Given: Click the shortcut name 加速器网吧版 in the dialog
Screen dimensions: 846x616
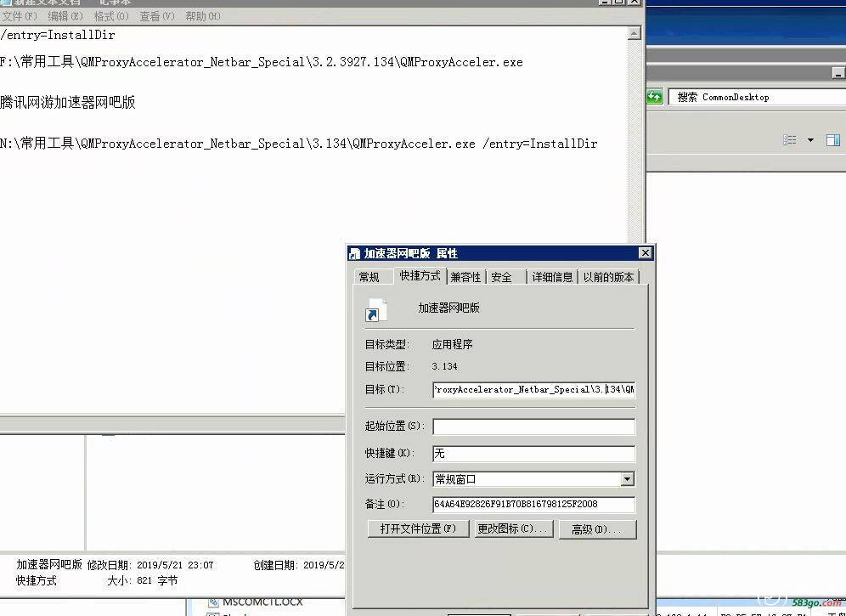Looking at the screenshot, I should pos(448,308).
